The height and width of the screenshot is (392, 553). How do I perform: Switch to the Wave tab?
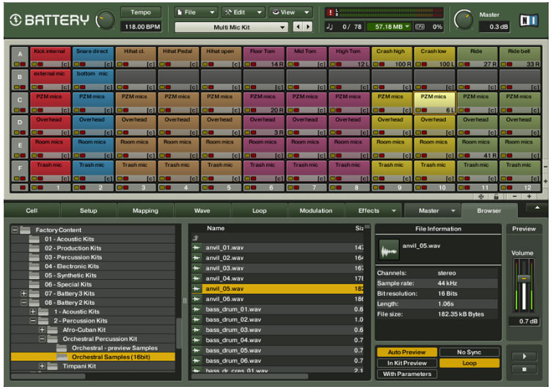coord(202,210)
